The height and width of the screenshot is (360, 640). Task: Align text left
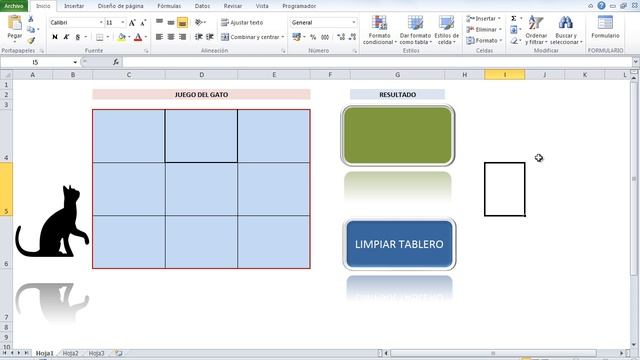point(160,37)
